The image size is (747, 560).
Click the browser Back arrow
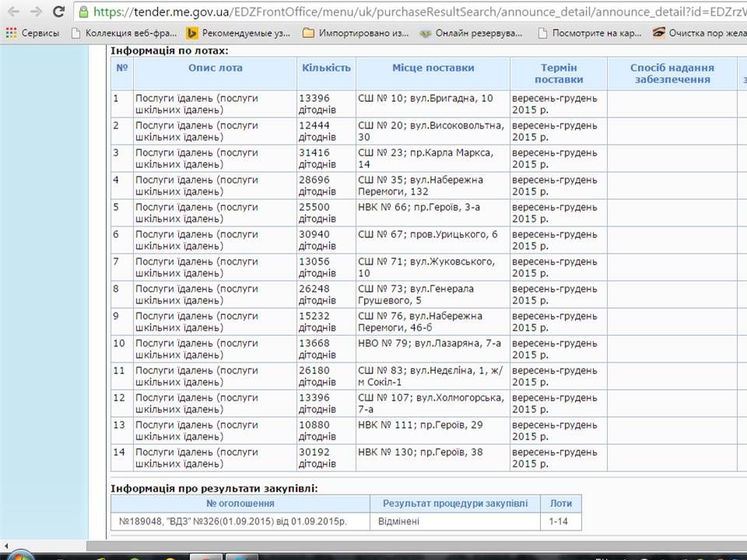pyautogui.click(x=13, y=12)
